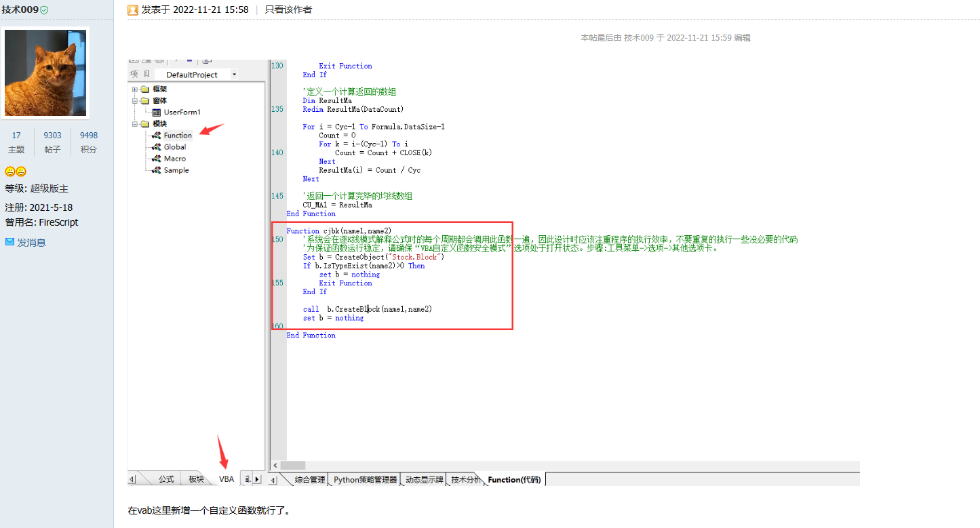Click the last-edited notice by 技术009
The image size is (980, 528).
[665, 38]
